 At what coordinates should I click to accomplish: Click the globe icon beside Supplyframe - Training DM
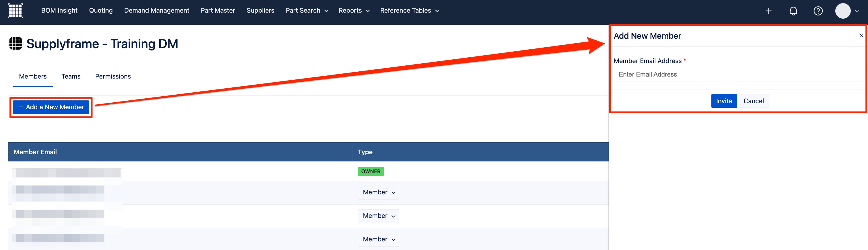click(x=15, y=44)
